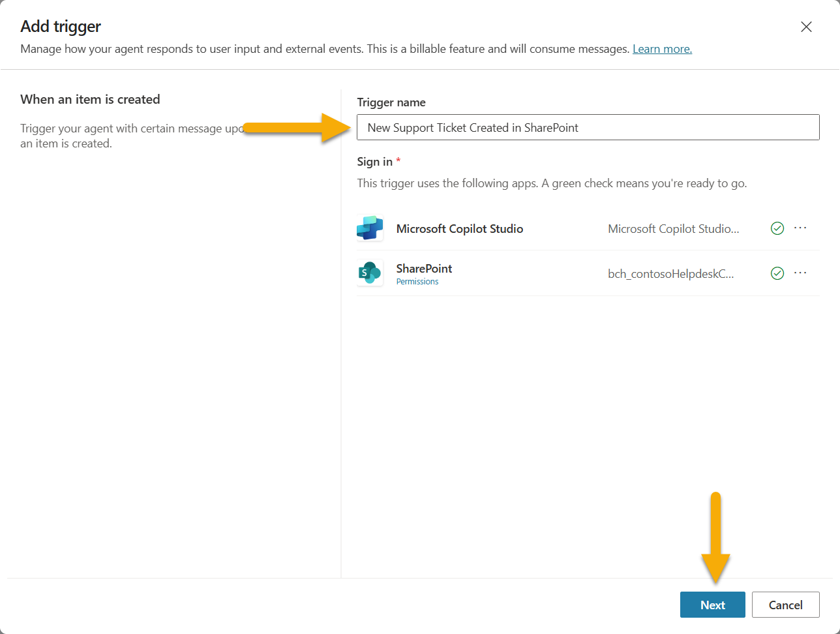Screen dimensions: 840x634
Task: Toggle the SharePoint connection status check
Action: click(777, 273)
